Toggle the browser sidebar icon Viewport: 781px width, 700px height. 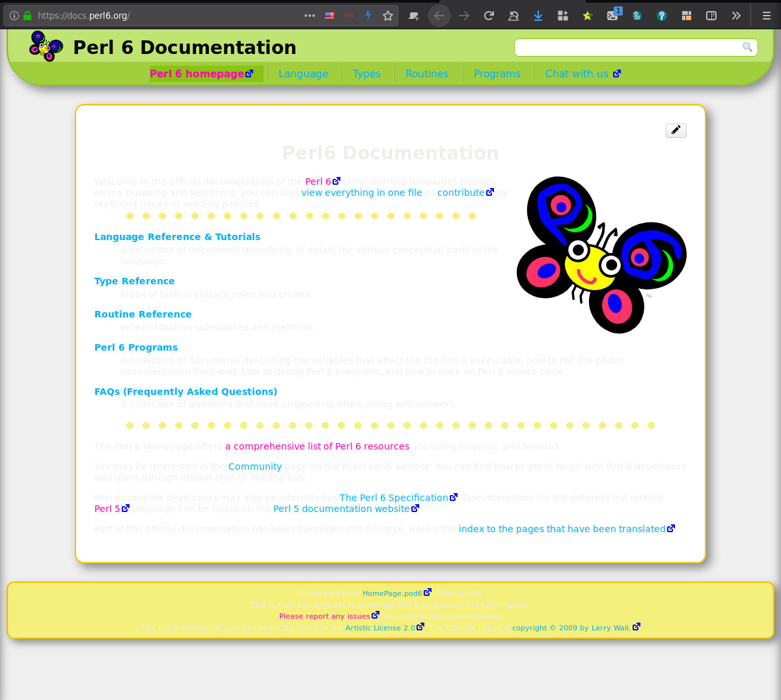pyautogui.click(x=711, y=16)
